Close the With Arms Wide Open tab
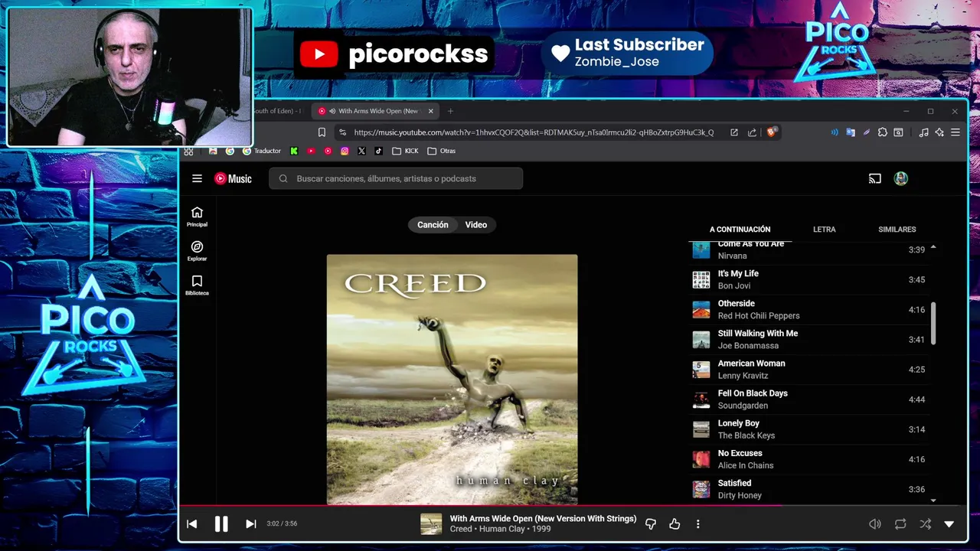980x551 pixels. pyautogui.click(x=430, y=111)
